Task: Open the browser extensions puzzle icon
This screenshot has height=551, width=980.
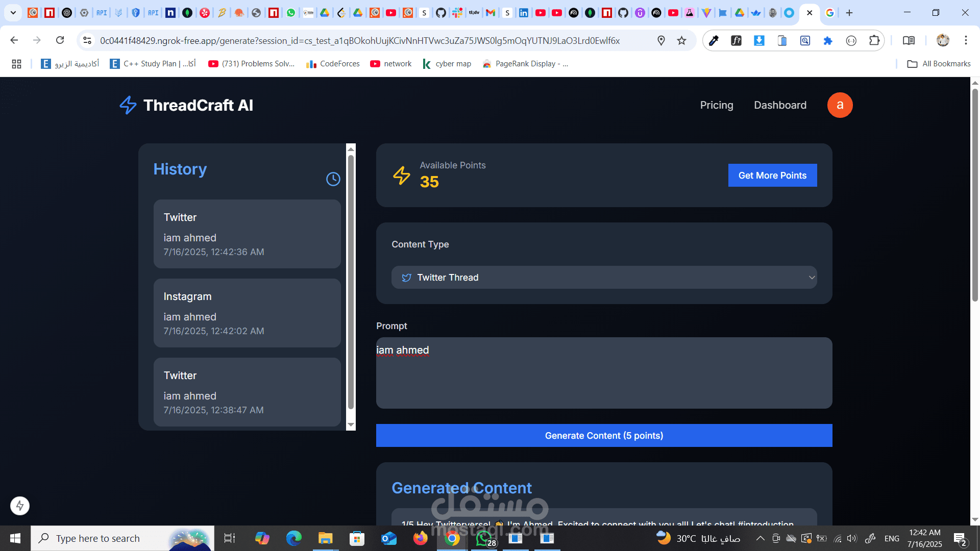Action: pyautogui.click(x=874, y=40)
